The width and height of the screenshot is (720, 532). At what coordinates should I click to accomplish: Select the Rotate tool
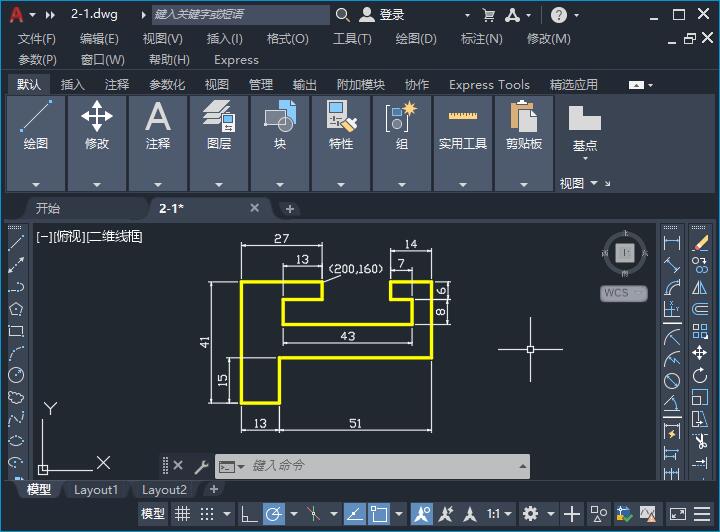(x=700, y=375)
